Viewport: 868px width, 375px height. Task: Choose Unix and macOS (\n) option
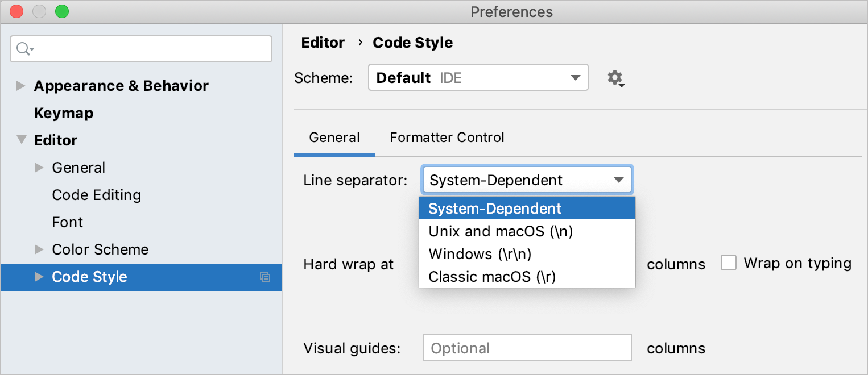[x=501, y=231]
